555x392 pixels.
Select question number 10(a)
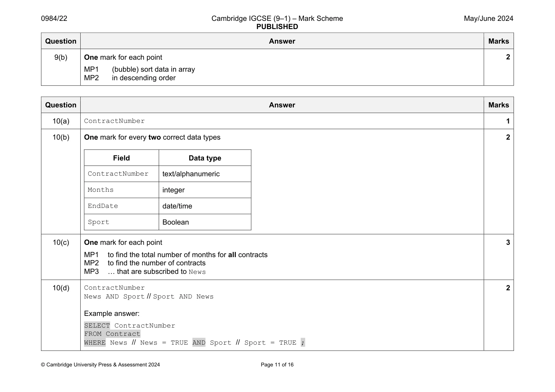(61, 121)
